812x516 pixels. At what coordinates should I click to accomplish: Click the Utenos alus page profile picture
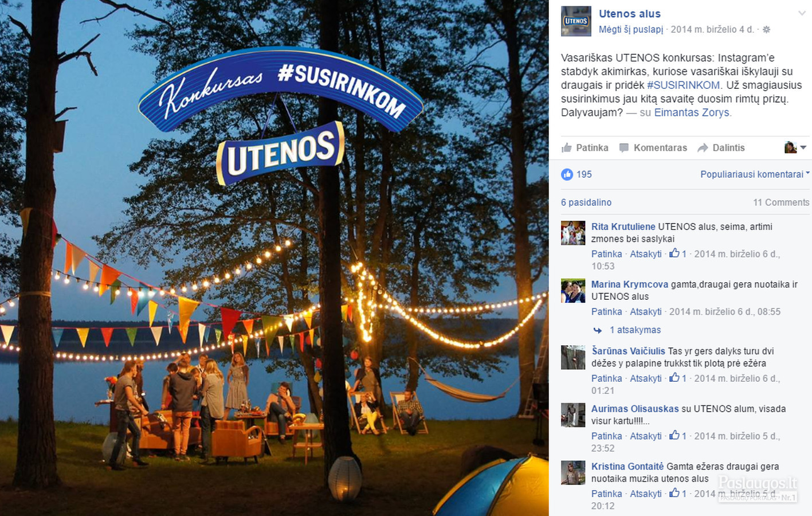tap(576, 21)
